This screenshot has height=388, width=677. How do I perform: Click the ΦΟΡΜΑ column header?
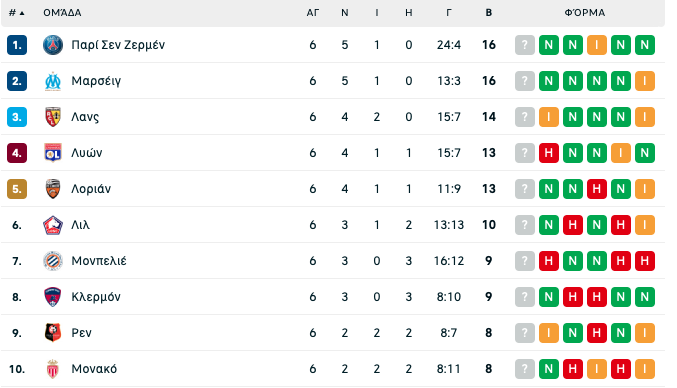tap(585, 13)
